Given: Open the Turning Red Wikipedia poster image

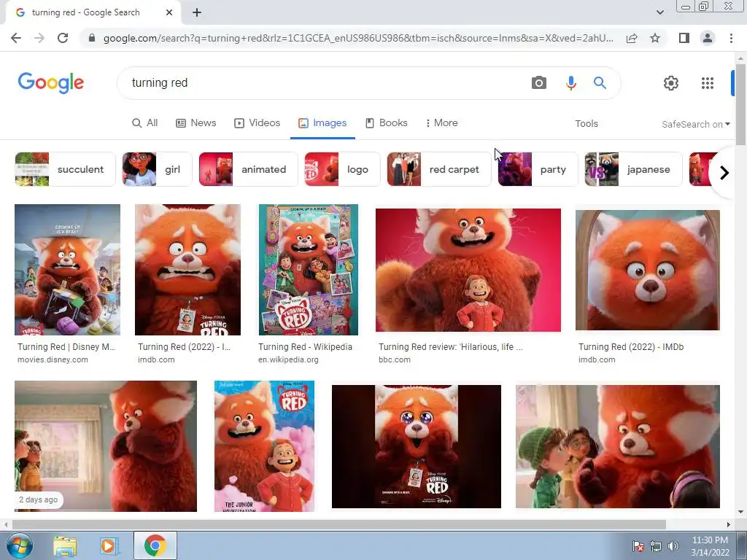Looking at the screenshot, I should click(309, 270).
